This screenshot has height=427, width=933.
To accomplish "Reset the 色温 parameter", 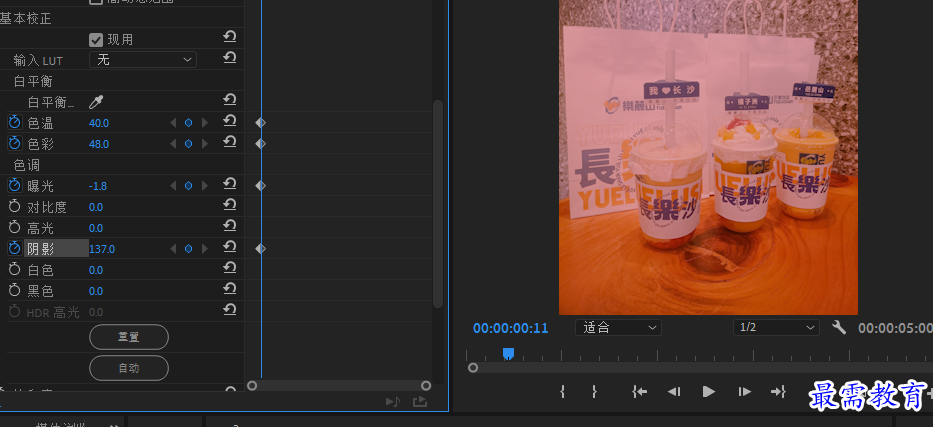I will click(230, 121).
